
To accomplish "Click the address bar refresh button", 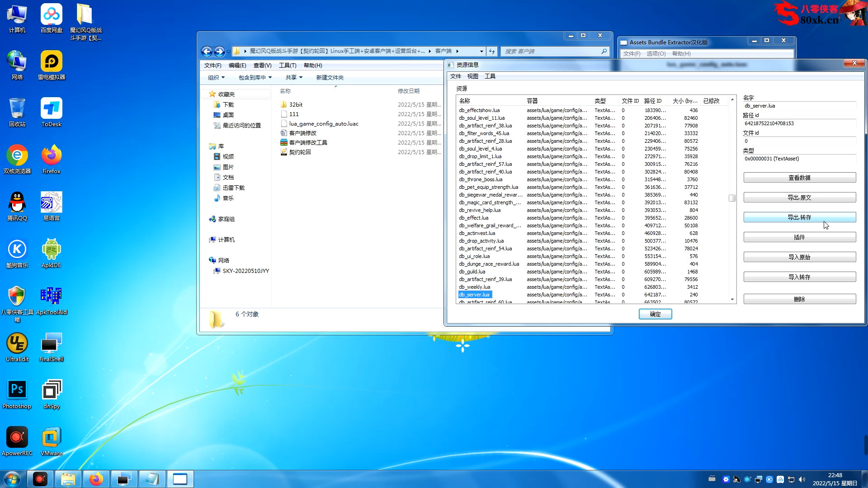I will (492, 52).
